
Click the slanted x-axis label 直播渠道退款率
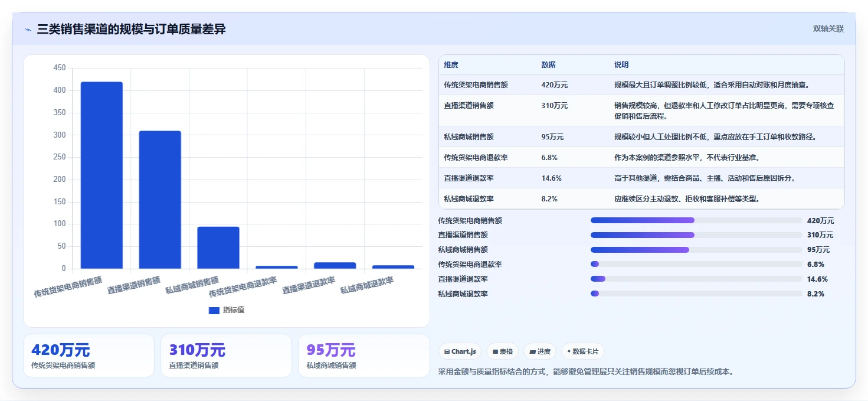point(309,285)
